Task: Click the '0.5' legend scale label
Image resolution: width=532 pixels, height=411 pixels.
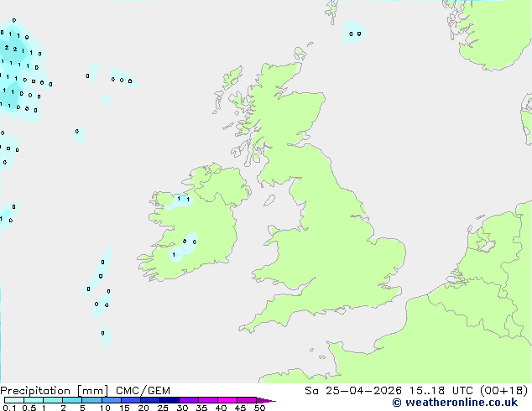Action: point(29,408)
